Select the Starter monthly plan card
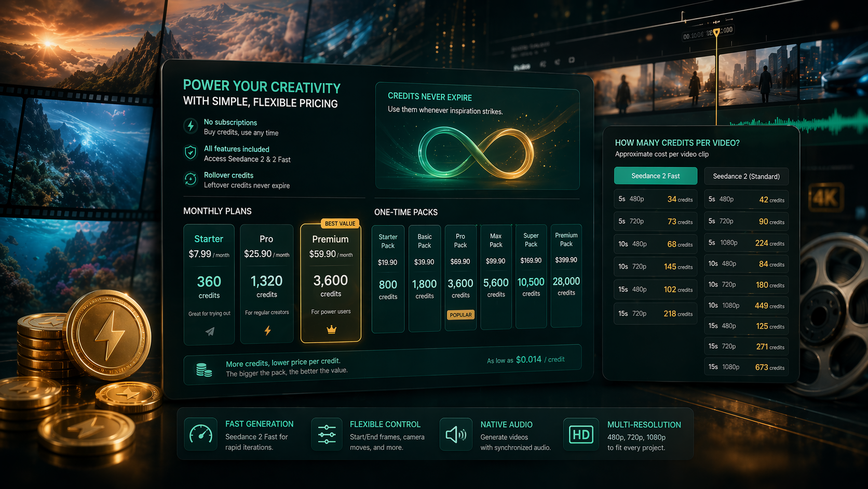This screenshot has height=489, width=868. pos(209,284)
